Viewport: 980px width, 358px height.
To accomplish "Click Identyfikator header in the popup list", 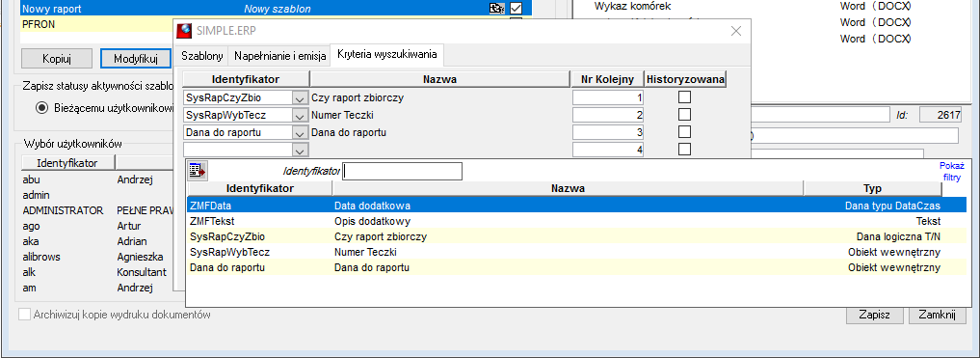I will [260, 188].
